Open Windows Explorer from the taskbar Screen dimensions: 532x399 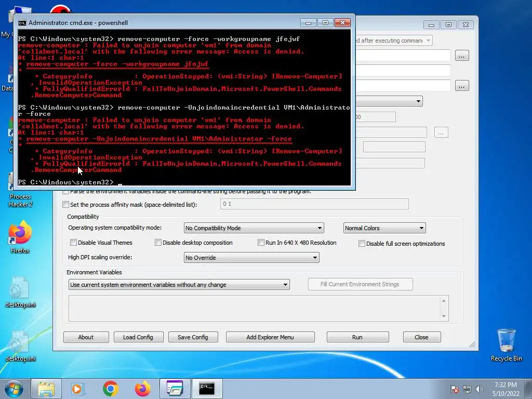pyautogui.click(x=46, y=389)
